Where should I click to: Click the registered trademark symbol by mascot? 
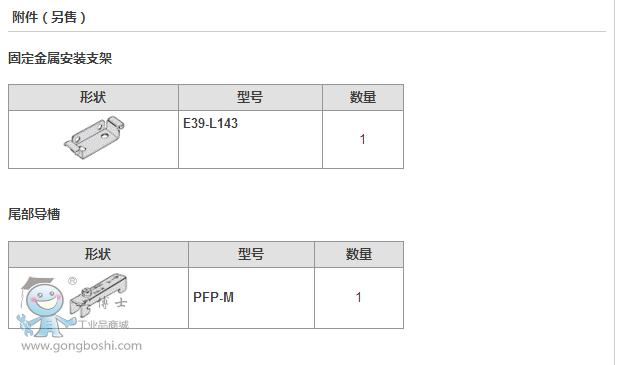(x=73, y=281)
